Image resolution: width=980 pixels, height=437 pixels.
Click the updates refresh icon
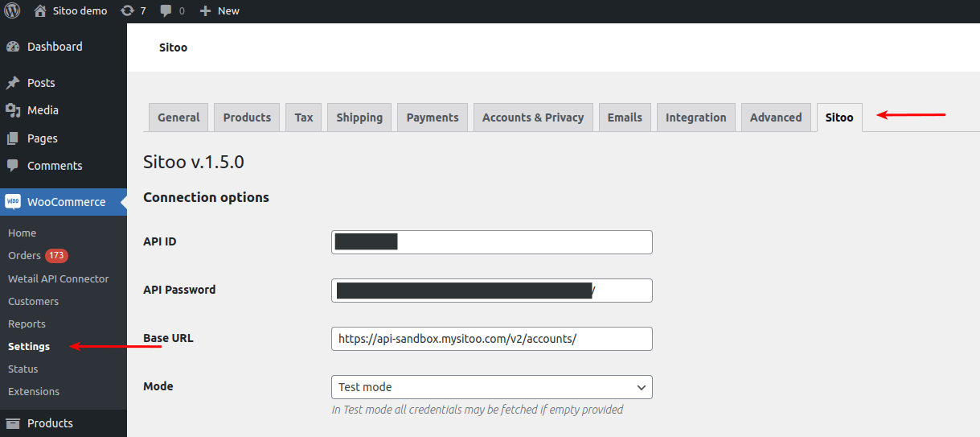(x=127, y=11)
